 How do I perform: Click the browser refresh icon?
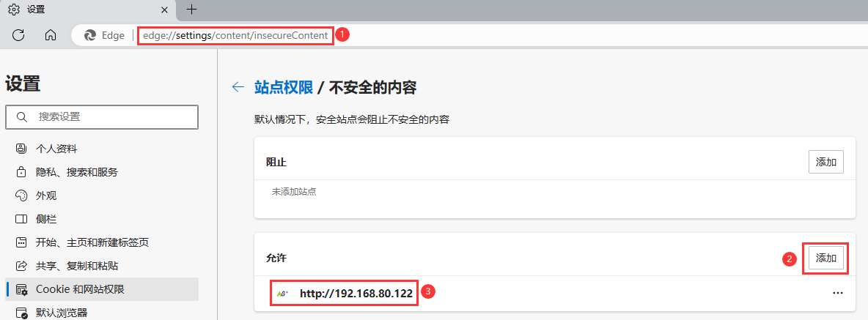19,34
